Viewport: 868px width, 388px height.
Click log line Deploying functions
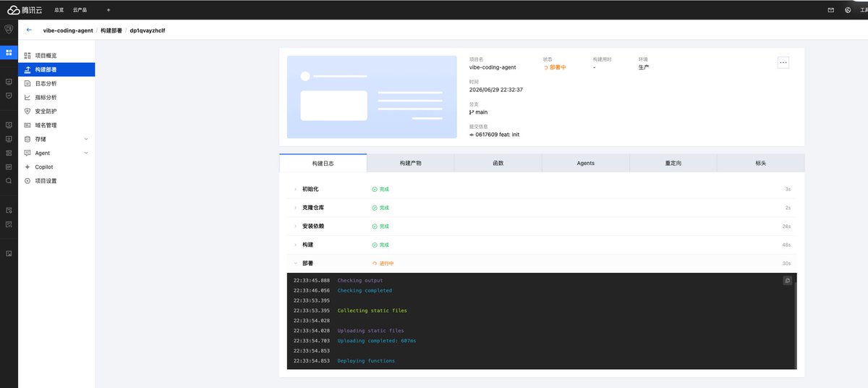click(366, 360)
